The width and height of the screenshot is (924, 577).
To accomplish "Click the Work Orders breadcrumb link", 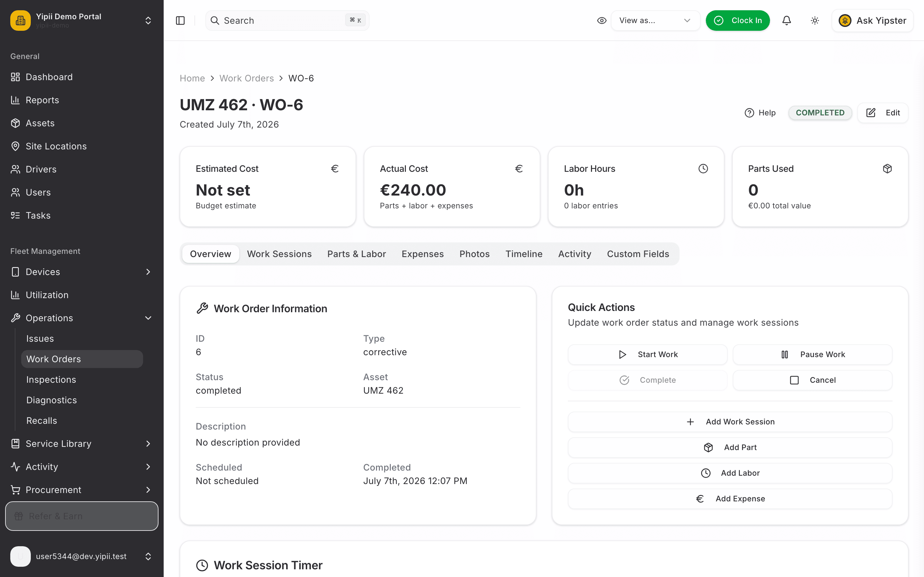I will pos(247,78).
